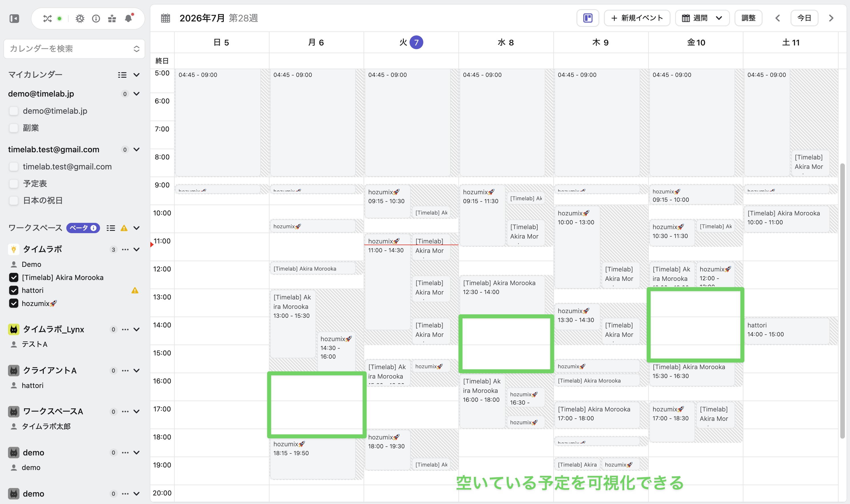Screen dimensions: 850x504
Task: Open settings with the gear icon
Action: (x=80, y=19)
